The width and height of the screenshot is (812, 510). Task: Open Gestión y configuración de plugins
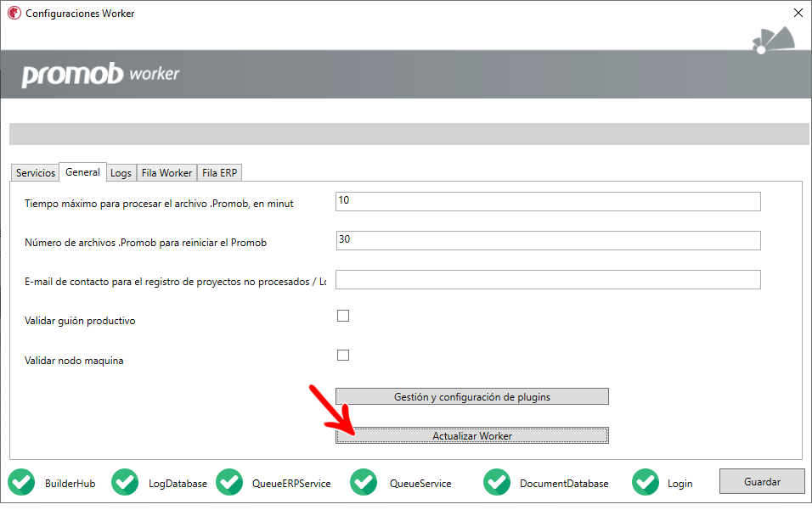471,397
